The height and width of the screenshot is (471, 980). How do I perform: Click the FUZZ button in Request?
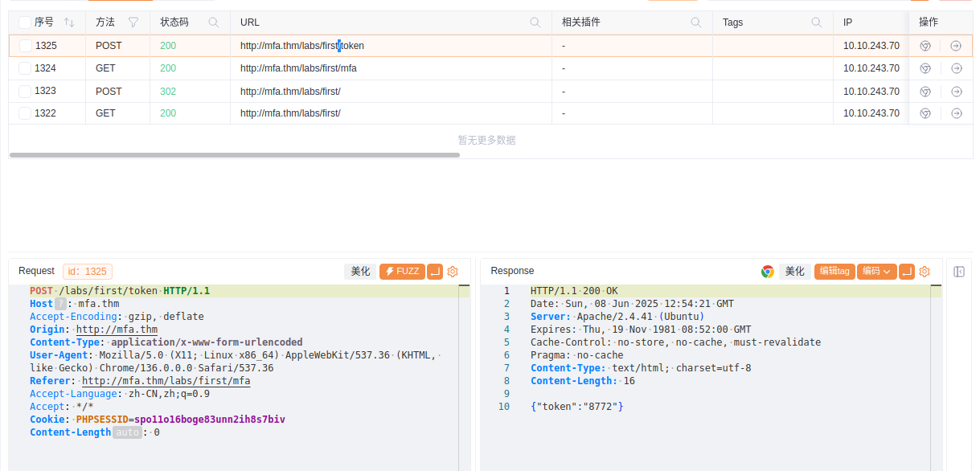tap(402, 272)
